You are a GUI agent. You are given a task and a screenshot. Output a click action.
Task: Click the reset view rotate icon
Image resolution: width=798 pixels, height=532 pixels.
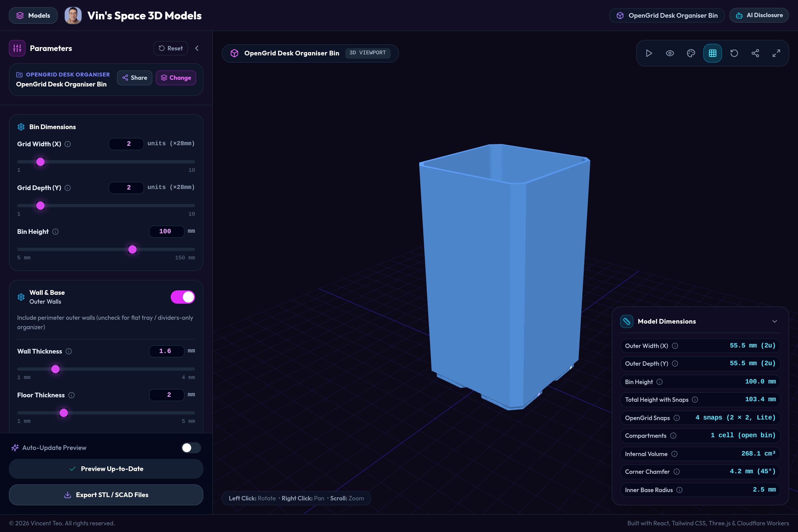click(x=734, y=53)
